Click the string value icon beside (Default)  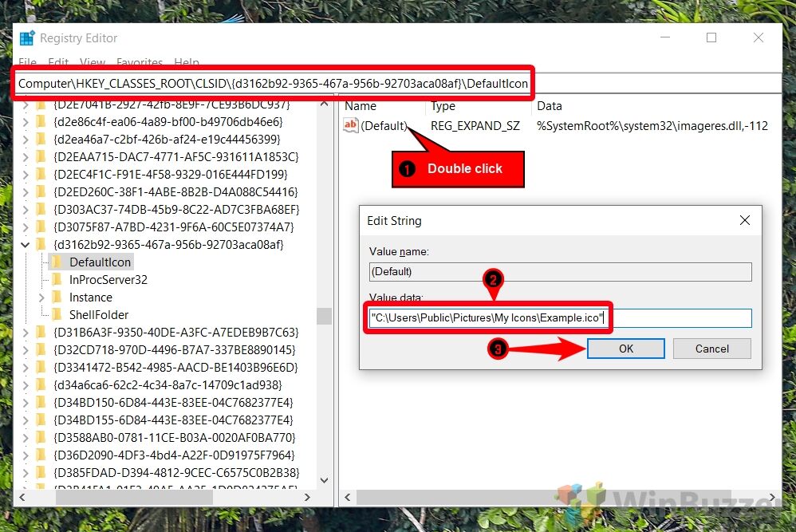coord(351,125)
